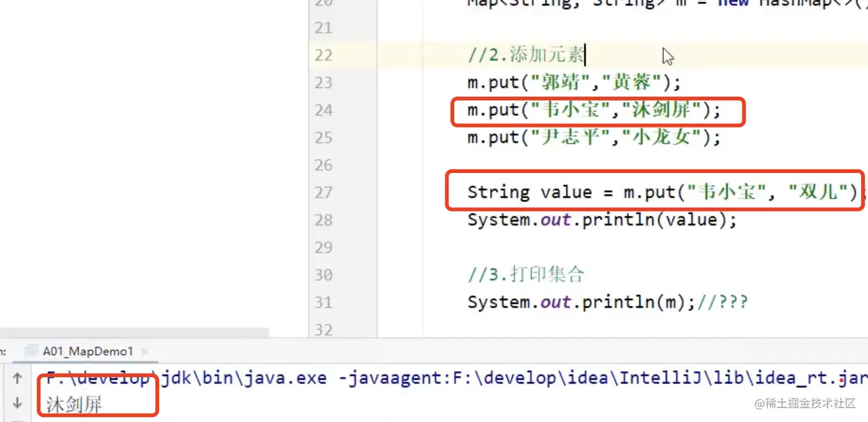868x422 pixels.
Task: Click the line m.put("郭靖","黄蓉")
Action: (x=574, y=82)
